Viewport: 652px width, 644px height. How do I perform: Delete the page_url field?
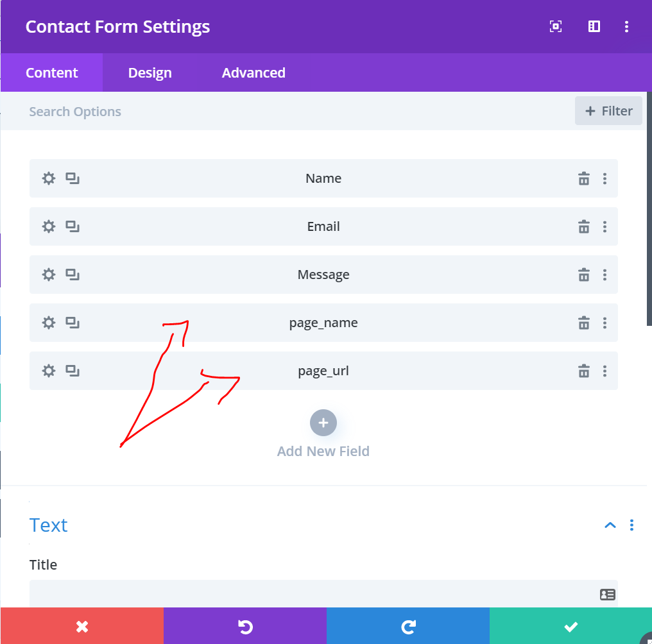tap(584, 371)
